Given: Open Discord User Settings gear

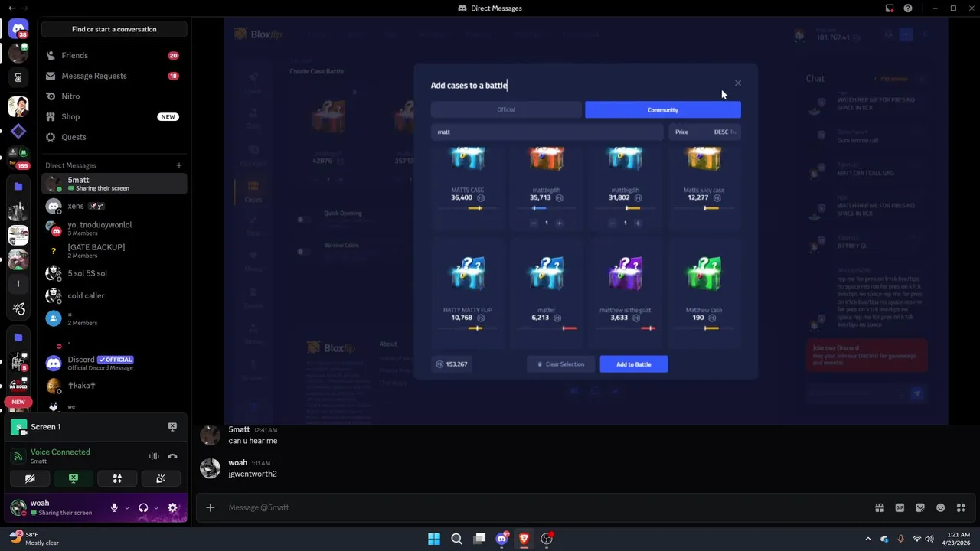Looking at the screenshot, I should 172,507.
